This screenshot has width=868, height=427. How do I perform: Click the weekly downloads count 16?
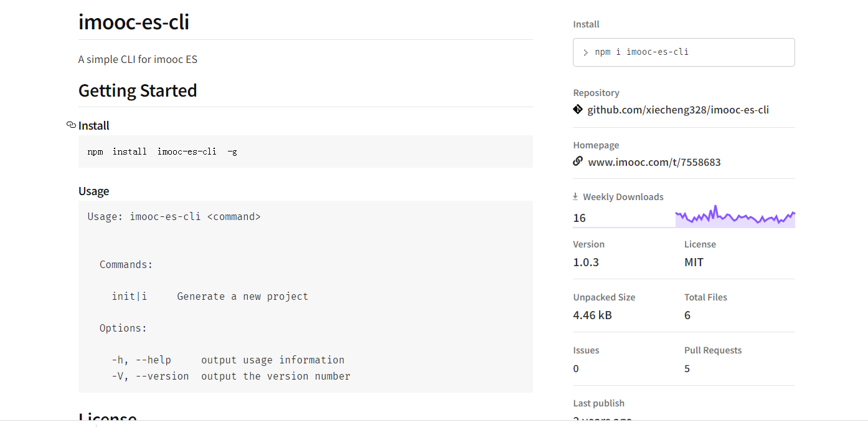pyautogui.click(x=580, y=218)
